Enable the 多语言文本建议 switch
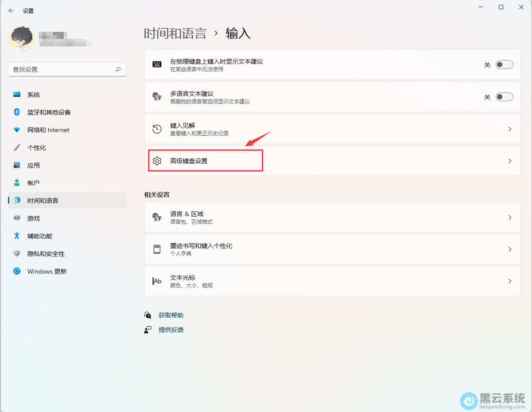532x412 pixels. click(504, 97)
